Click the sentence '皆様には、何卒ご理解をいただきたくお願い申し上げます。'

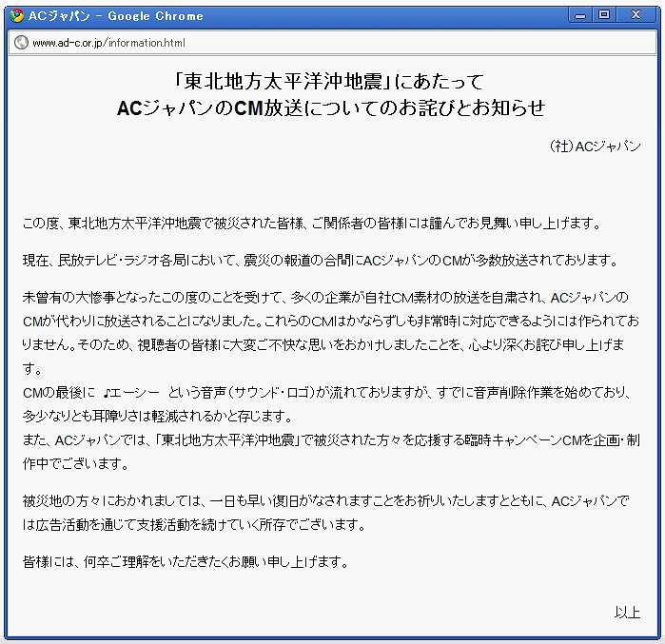[186, 562]
